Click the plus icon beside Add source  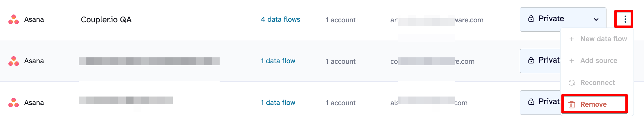572,61
